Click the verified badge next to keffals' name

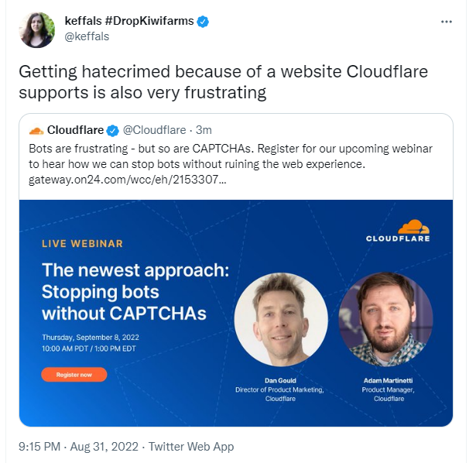(x=203, y=22)
